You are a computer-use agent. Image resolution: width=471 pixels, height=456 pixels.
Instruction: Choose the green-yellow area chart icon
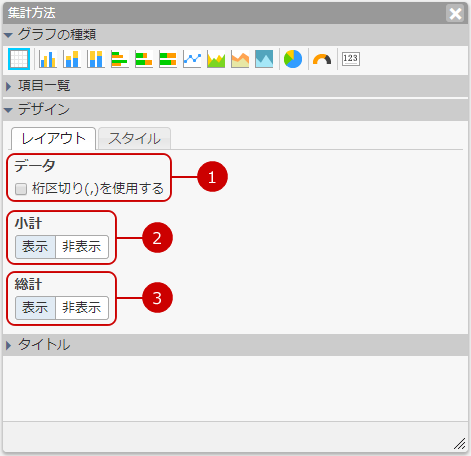click(216, 59)
